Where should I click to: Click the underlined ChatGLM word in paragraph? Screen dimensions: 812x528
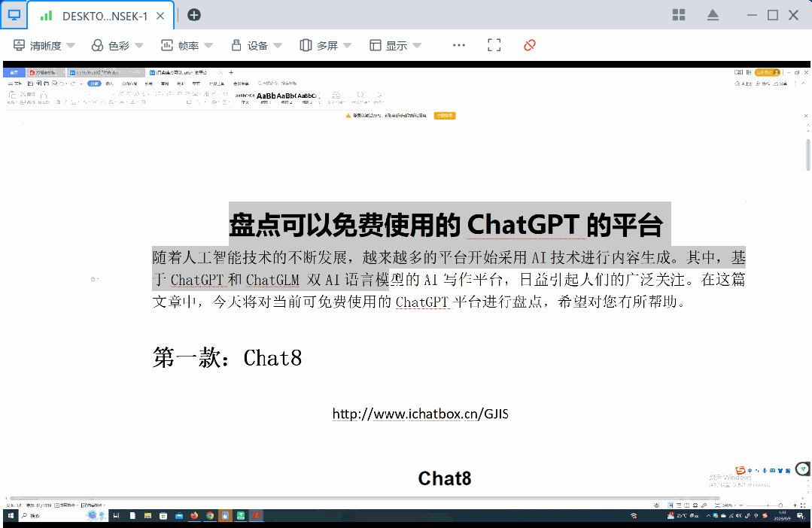pos(272,280)
